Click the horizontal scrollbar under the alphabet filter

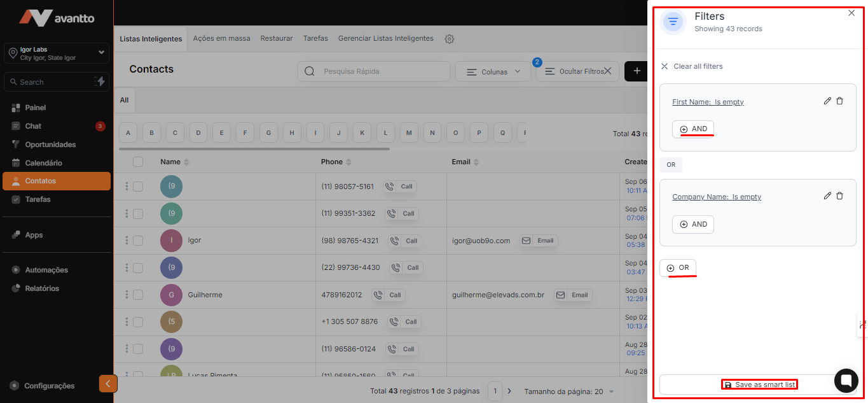pos(254,149)
